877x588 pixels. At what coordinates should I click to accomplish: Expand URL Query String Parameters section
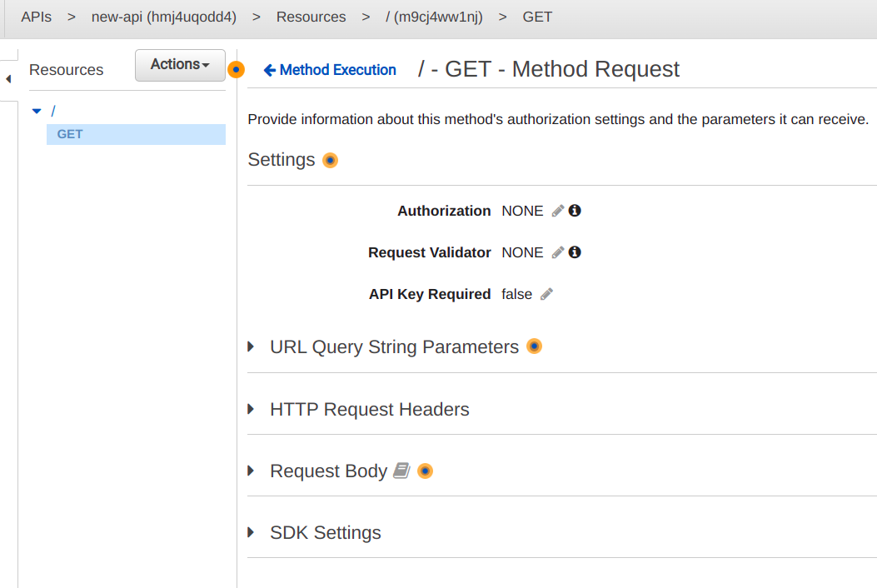click(252, 346)
